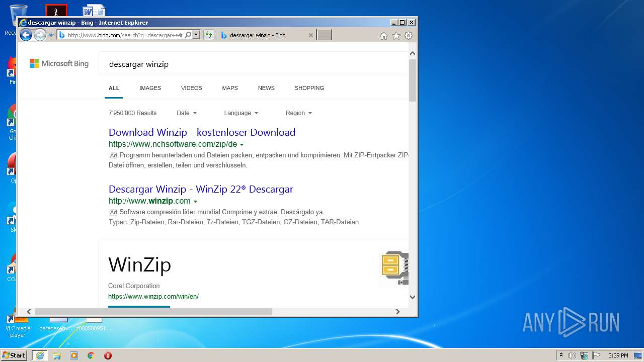Screen dimensions: 644x362
Task: Click the volume speaker tray icon
Action: coord(572,355)
